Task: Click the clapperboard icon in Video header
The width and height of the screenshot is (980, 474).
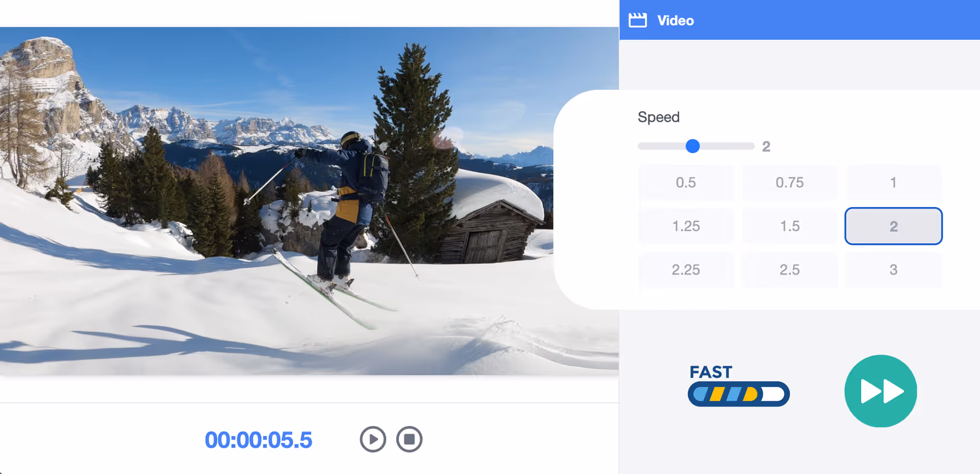Action: (638, 20)
